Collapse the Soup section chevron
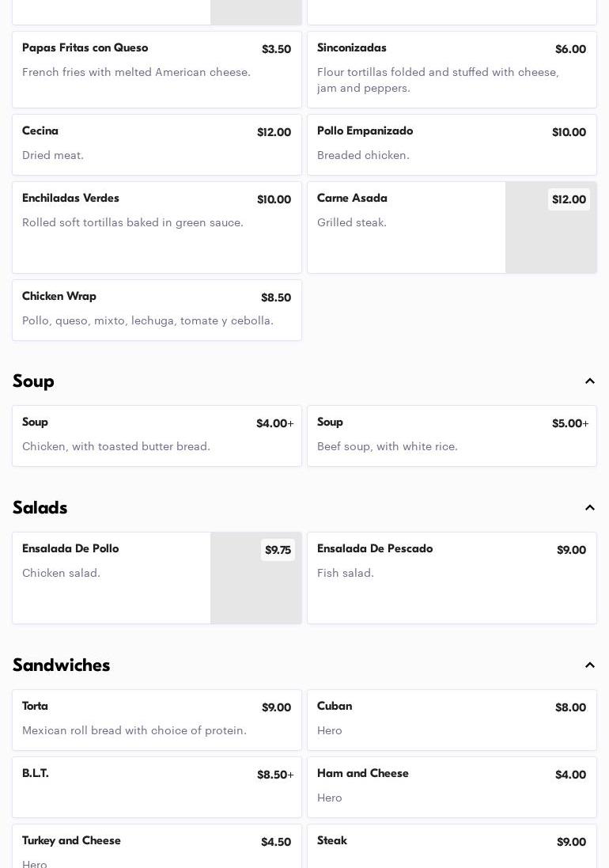The width and height of the screenshot is (609, 868). coord(590,381)
